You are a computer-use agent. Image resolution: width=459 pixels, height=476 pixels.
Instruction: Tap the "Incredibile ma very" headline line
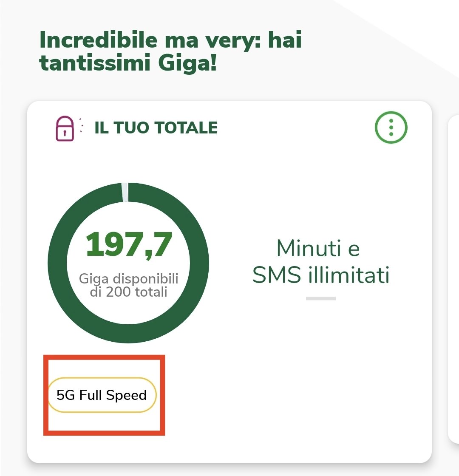pyautogui.click(x=170, y=40)
